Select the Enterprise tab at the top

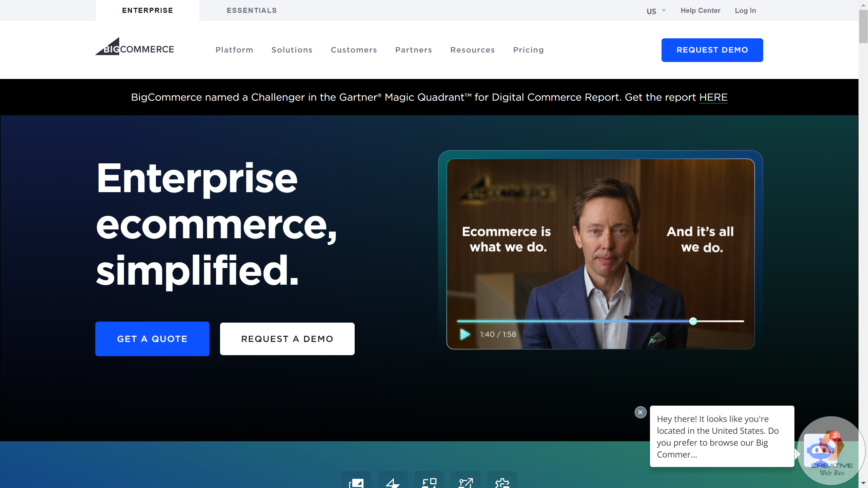147,10
